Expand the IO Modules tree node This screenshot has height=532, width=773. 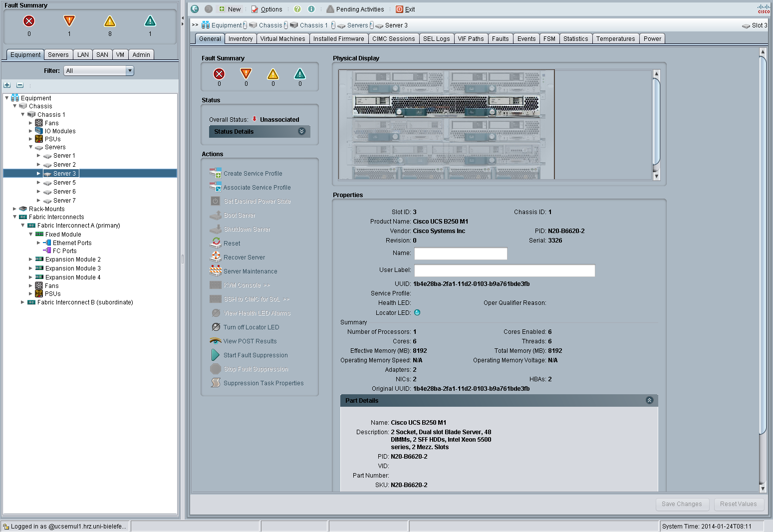point(31,131)
